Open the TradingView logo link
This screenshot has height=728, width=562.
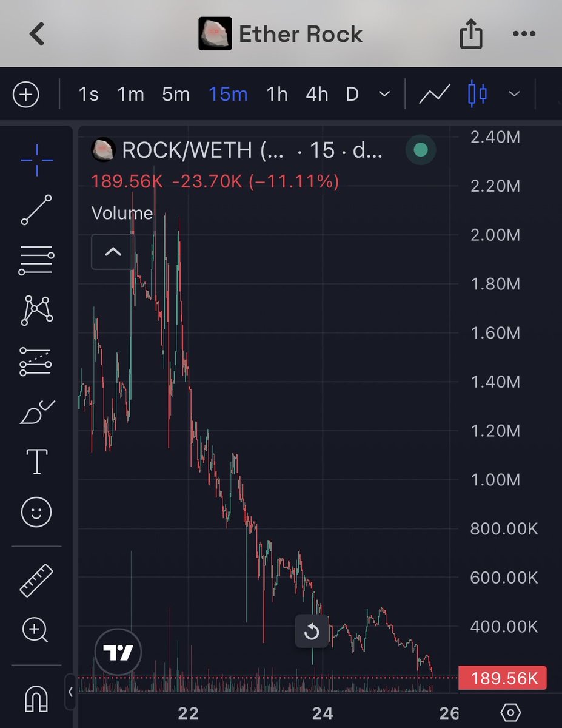[x=118, y=652]
